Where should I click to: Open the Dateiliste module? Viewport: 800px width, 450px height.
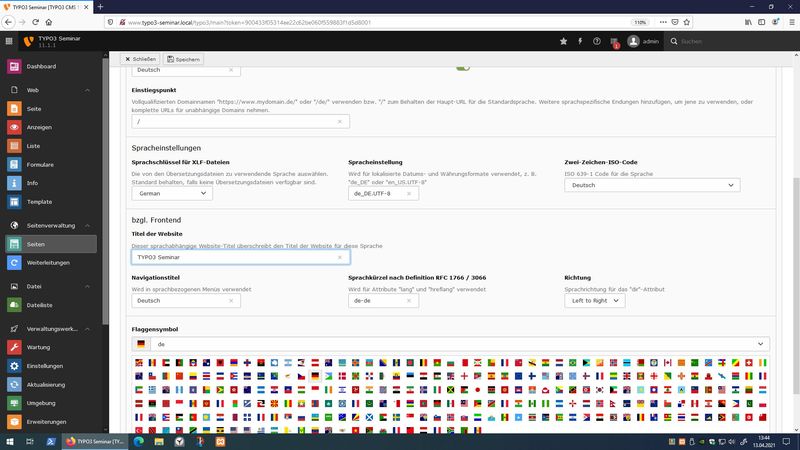51,305
